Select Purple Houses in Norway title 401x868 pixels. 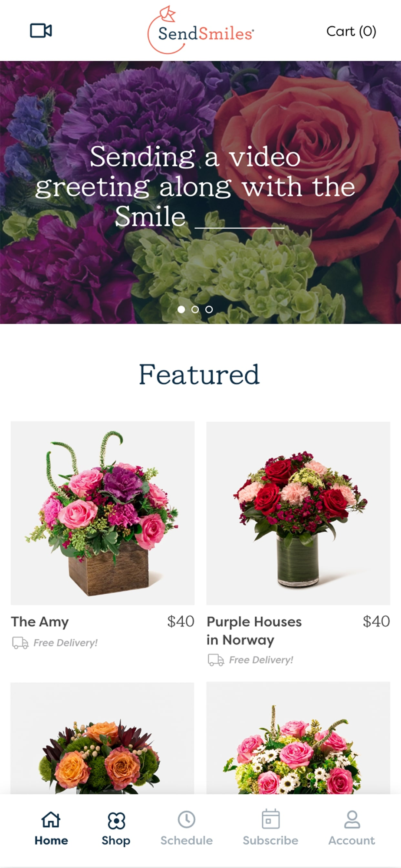click(x=254, y=631)
